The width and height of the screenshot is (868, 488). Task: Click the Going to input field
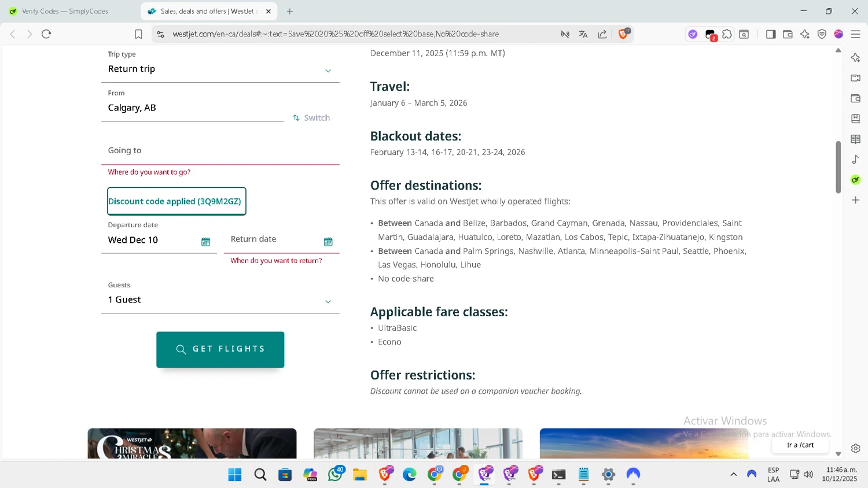220,150
